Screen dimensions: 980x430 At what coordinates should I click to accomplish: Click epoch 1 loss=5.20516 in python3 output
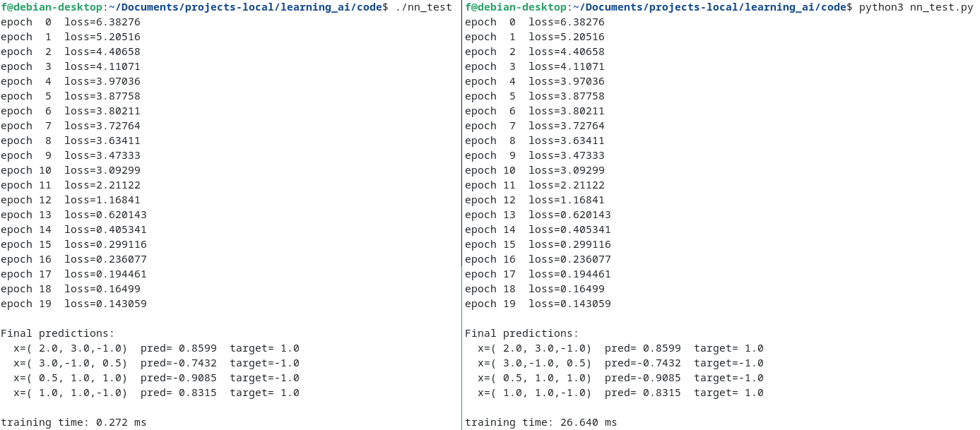point(535,37)
